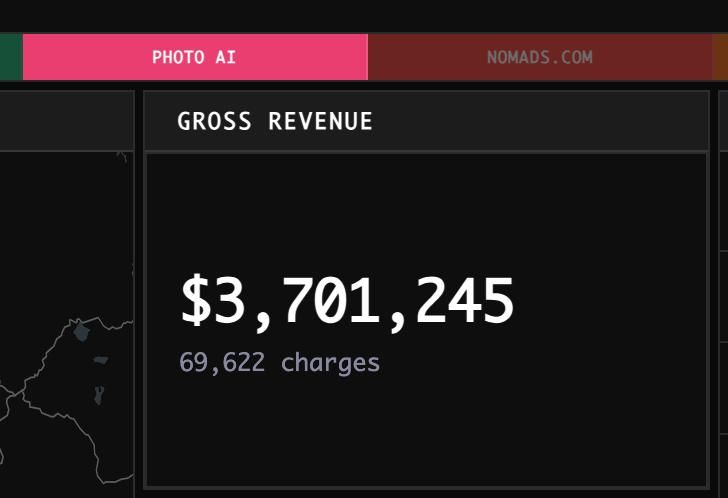Click the dollar sign in the revenue figure
The height and width of the screenshot is (498, 728).
coord(196,301)
